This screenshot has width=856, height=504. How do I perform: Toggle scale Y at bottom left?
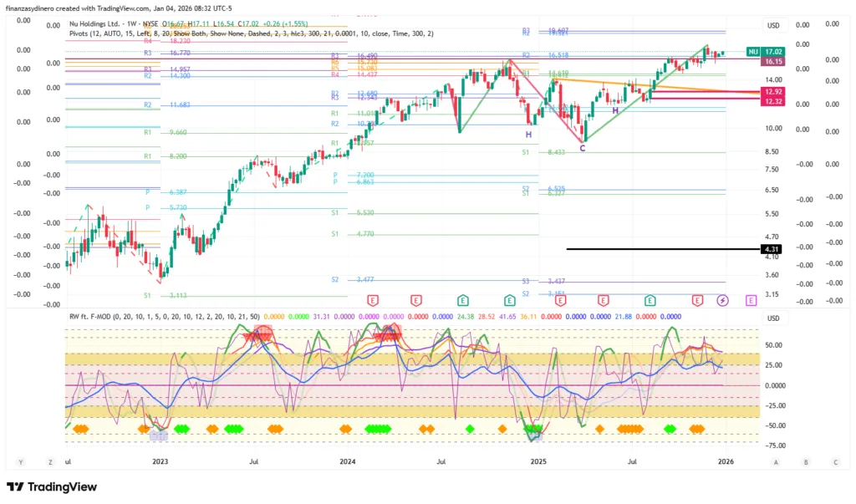20,461
